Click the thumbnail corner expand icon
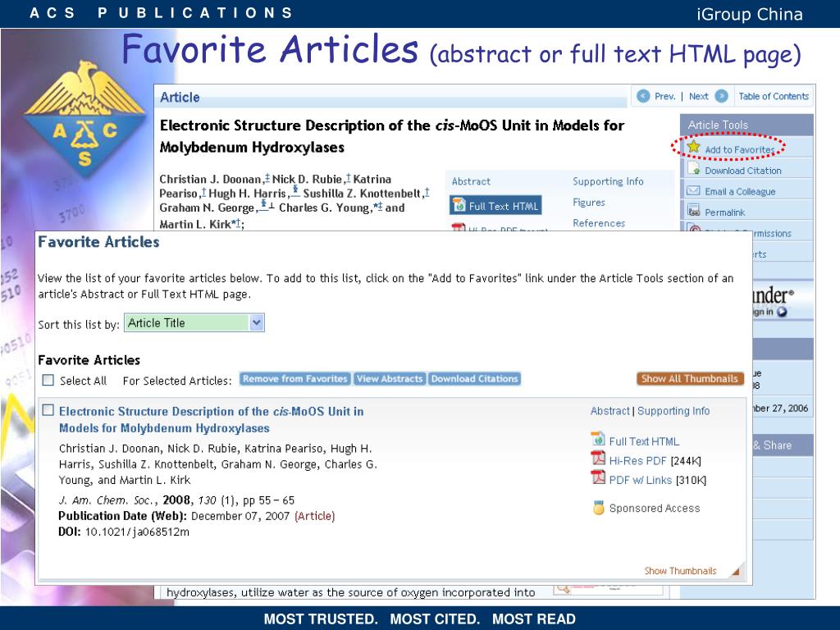The height and width of the screenshot is (630, 840). (736, 571)
